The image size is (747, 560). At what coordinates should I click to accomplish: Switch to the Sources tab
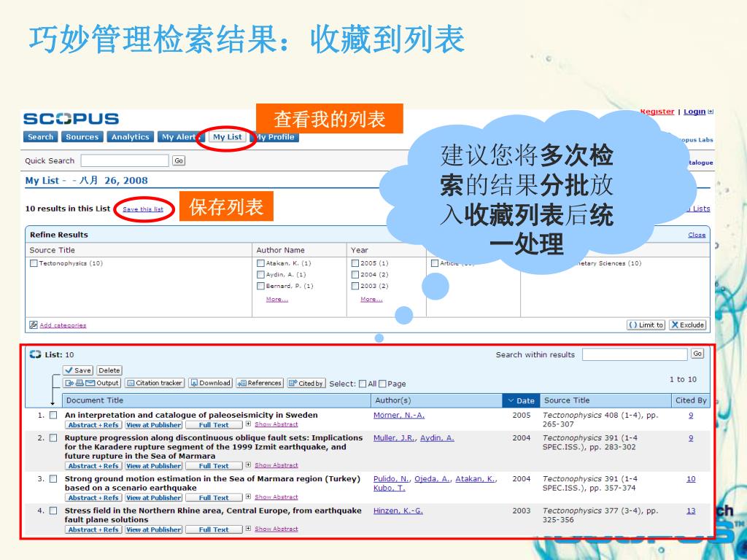[x=82, y=136]
